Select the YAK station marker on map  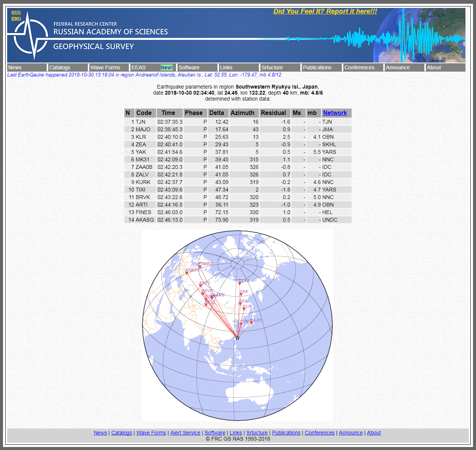241,294
